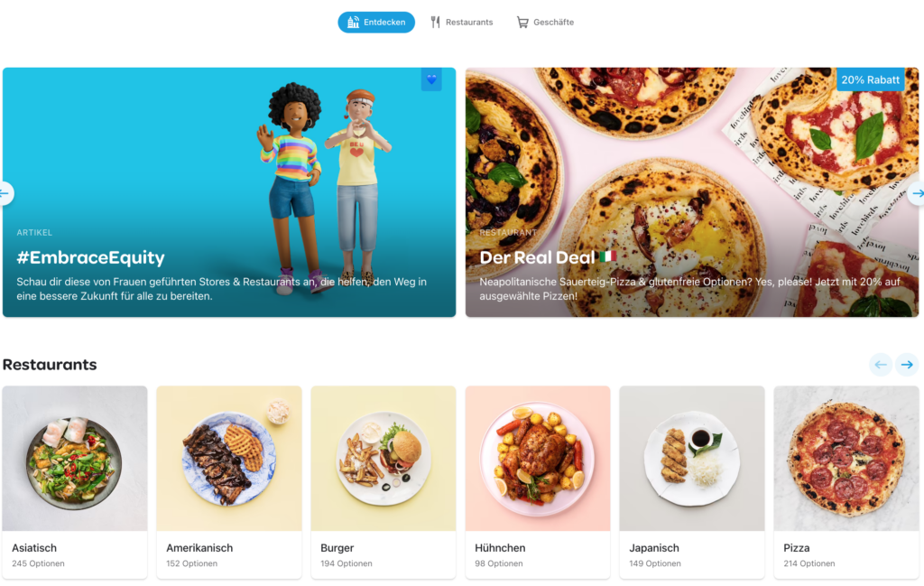924x586 pixels.
Task: Click the blue heart icon on the #EmbraceEquity banner
Action: 431,79
